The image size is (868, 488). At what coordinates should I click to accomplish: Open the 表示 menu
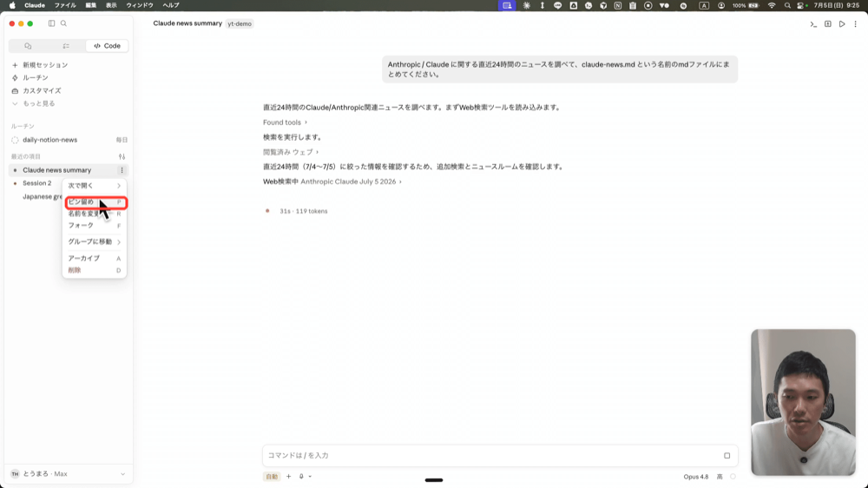tap(111, 5)
